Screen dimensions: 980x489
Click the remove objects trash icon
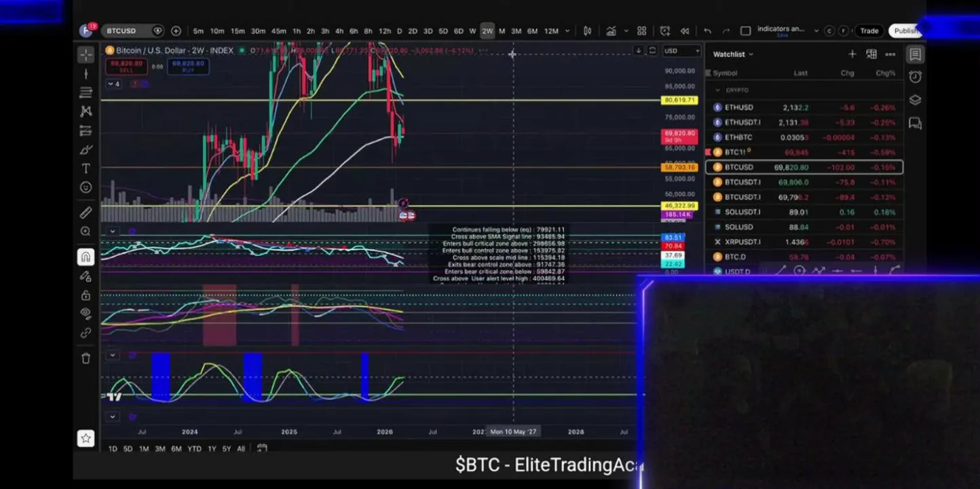[86, 359]
